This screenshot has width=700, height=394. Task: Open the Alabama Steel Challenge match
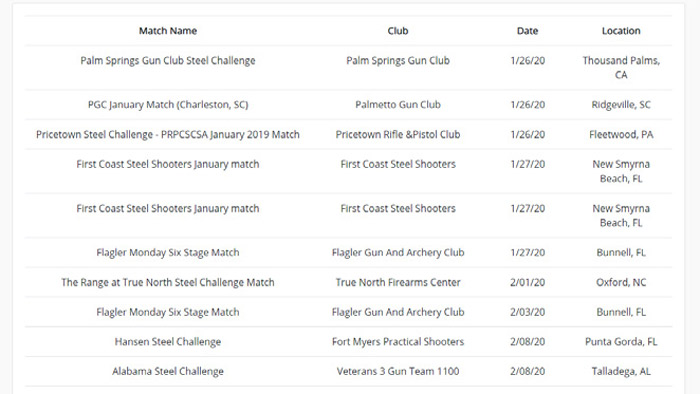pos(168,371)
